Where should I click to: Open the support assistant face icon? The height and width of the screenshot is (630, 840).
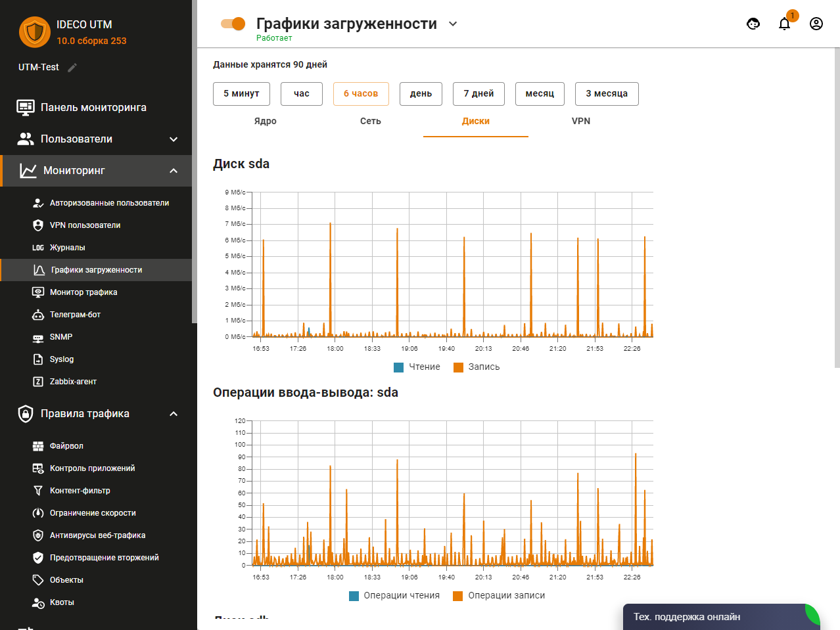pos(753,24)
